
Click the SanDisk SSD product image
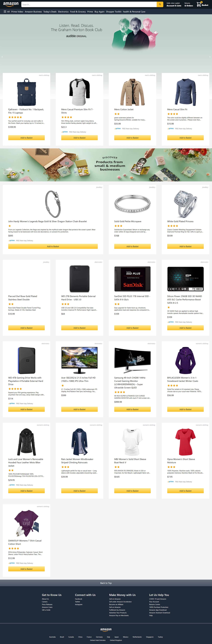coord(132,278)
